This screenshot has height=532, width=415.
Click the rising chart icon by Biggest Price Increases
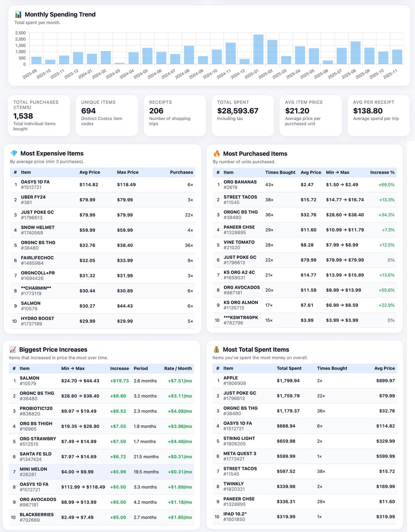coord(13,350)
